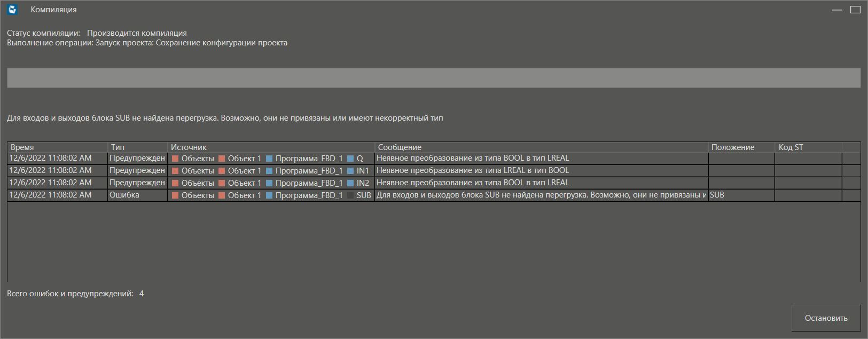Click the blue Программа_FBD_1 icon in the IN1 row
Viewport: 868px width, 339px height.
[269, 171]
